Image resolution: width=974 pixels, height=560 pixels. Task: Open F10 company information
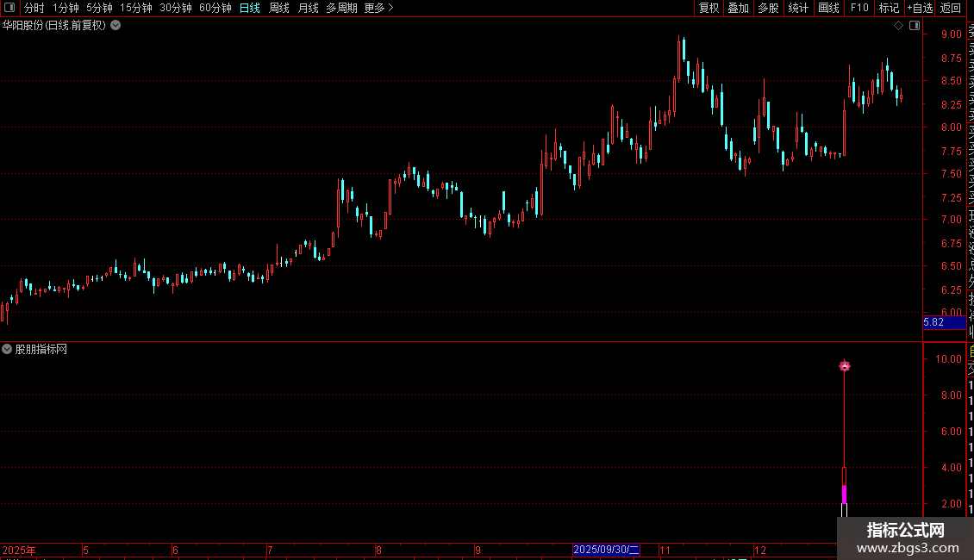coord(859,8)
